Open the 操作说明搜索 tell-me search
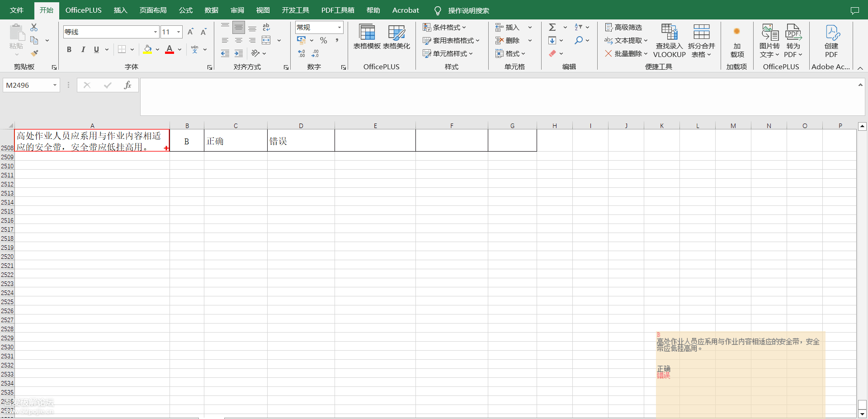The height and width of the screenshot is (419, 868). pyautogui.click(x=462, y=10)
